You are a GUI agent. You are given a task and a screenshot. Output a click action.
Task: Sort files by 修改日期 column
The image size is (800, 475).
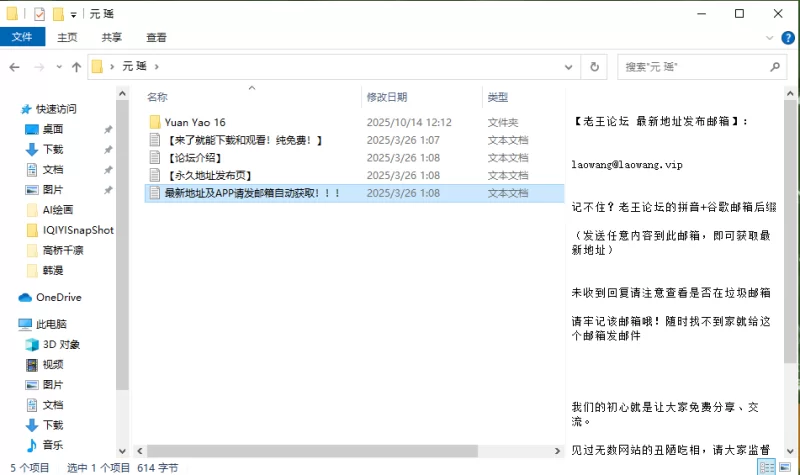[387, 97]
